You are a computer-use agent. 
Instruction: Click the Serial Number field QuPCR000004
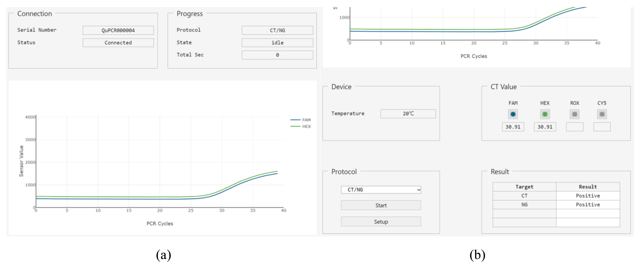click(118, 31)
